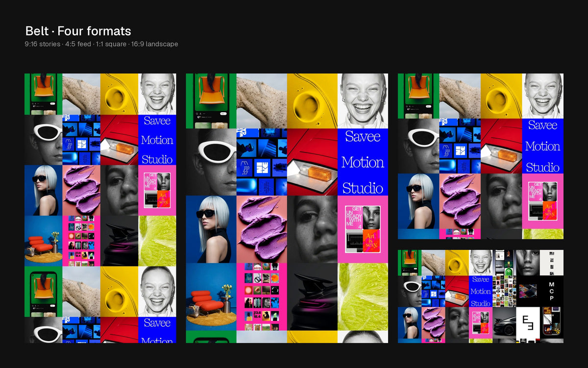Click the pink "Art is sexy" poster tile in feed panel

pyautogui.click(x=363, y=229)
